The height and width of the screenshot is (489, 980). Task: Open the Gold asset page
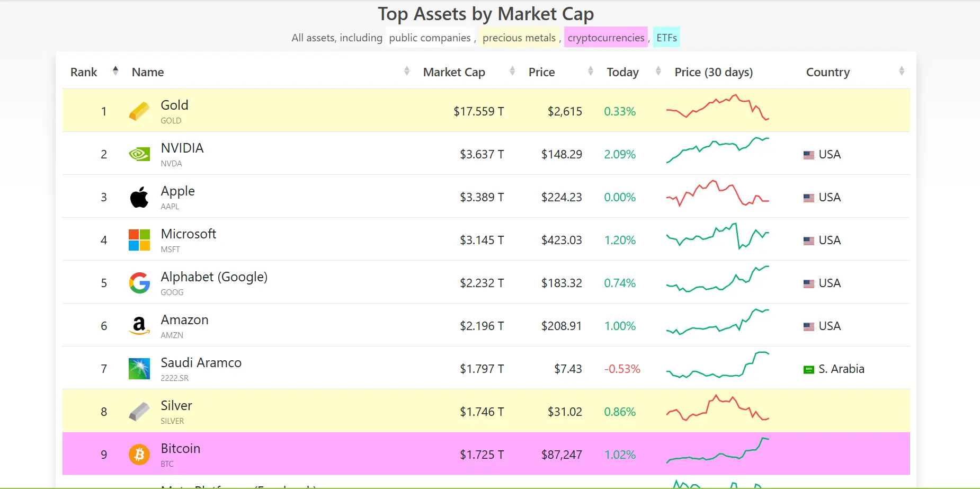tap(174, 105)
